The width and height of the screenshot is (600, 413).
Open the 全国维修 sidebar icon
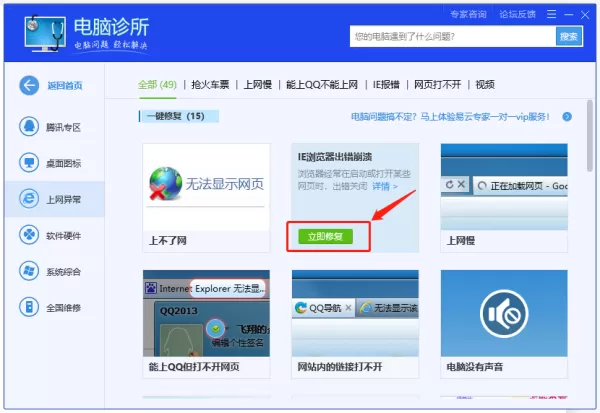coord(29,307)
